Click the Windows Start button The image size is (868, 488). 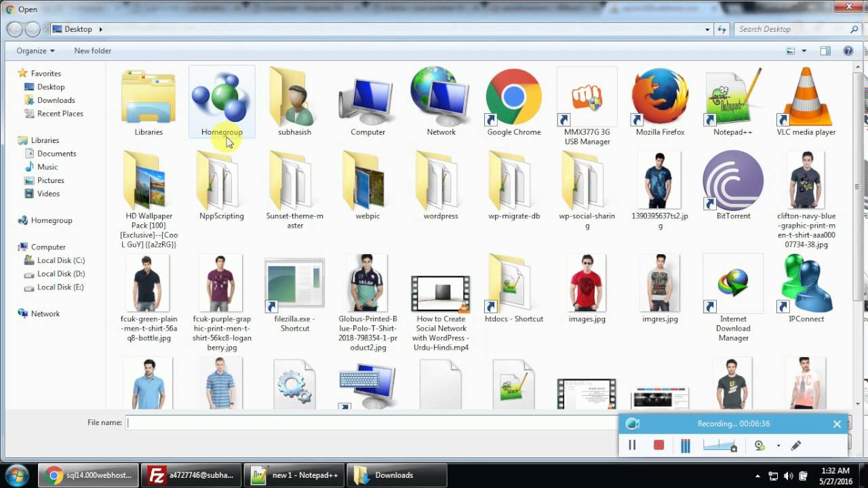tap(16, 475)
